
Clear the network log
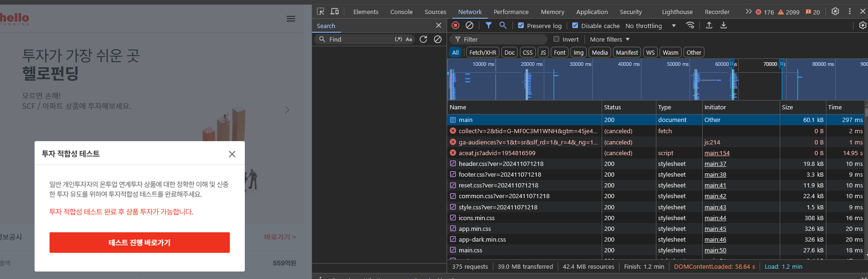[470, 25]
